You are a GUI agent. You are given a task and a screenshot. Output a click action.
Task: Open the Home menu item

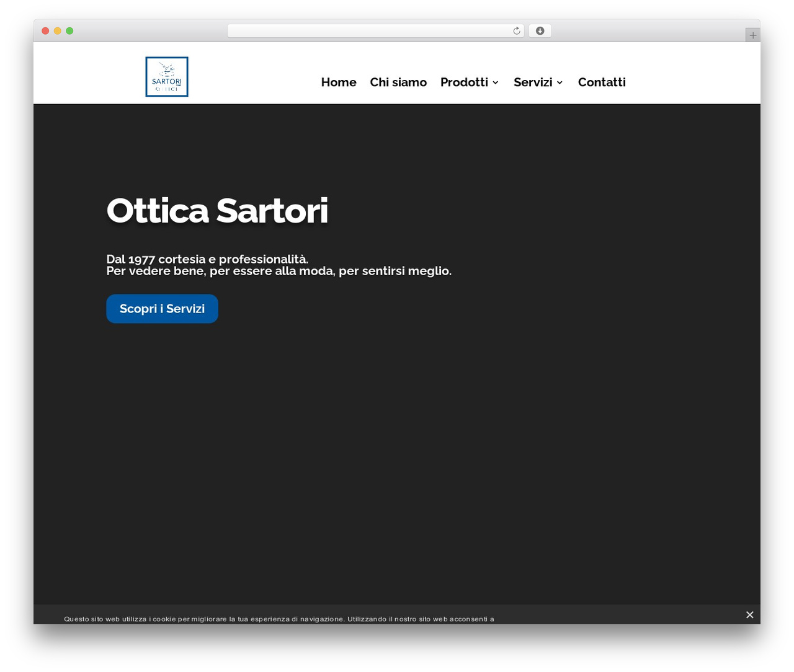[x=339, y=82]
